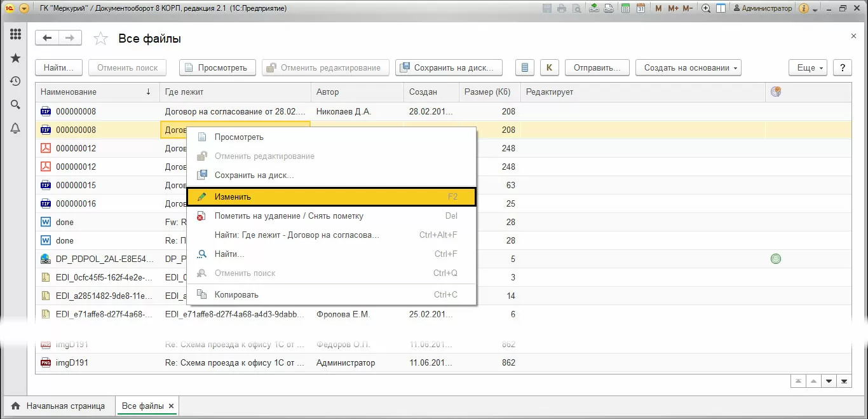
Task: Select the DP_PDPOL_2AL-E8E54 file name
Action: [x=104, y=259]
